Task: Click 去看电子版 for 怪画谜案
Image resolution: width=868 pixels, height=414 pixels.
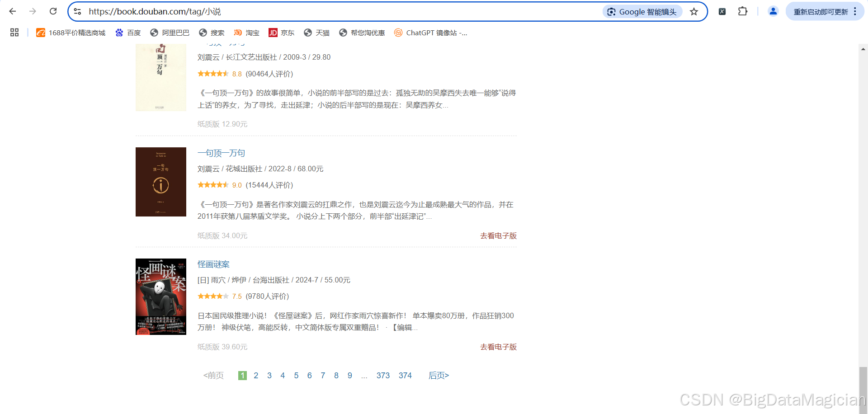Action: click(498, 347)
